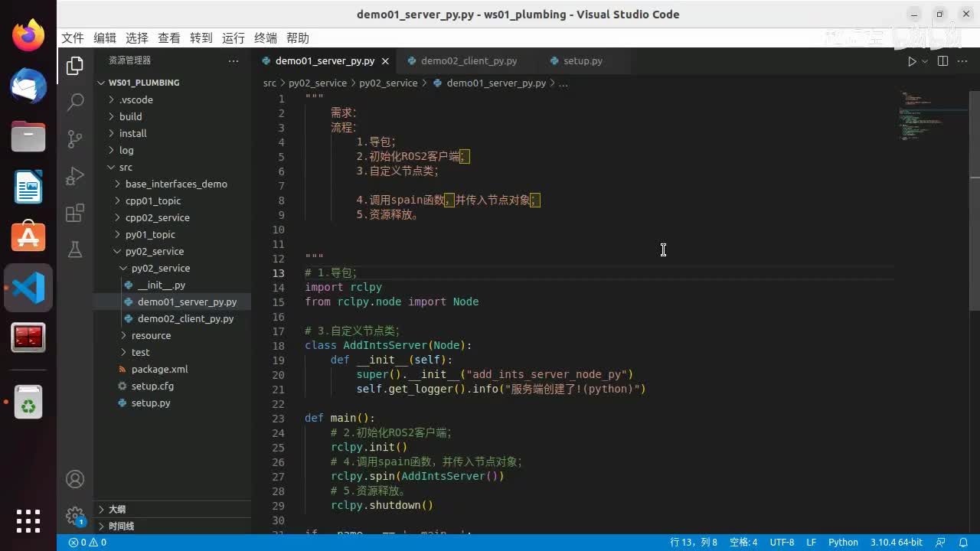Open the Terminator terminal dock icon
The image size is (980, 551).
[28, 337]
